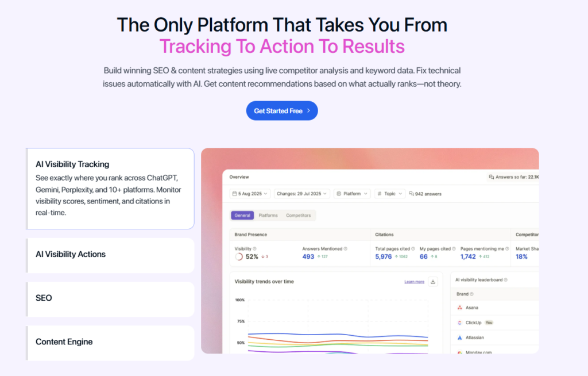Expand the Changes: 29 Jul 2025 dropdown
Image resolution: width=588 pixels, height=376 pixels.
302,194
